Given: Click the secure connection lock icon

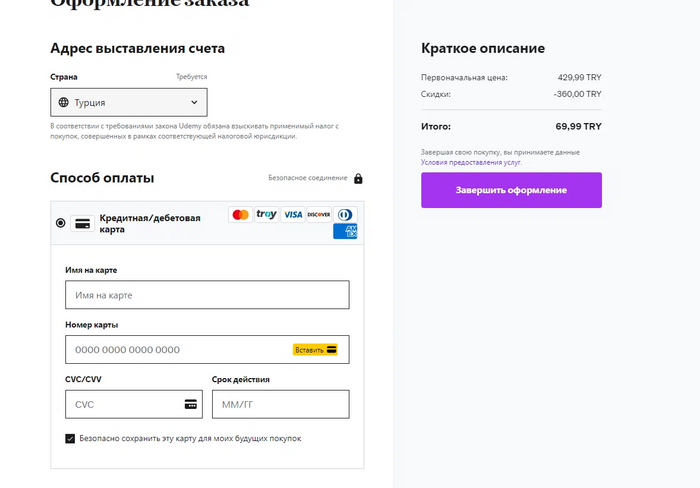Looking at the screenshot, I should pos(358,179).
